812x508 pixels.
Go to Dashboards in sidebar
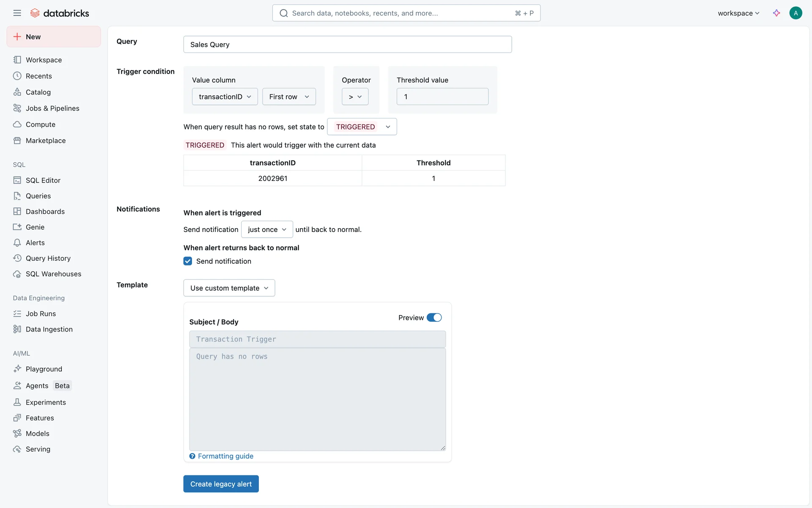pos(45,211)
